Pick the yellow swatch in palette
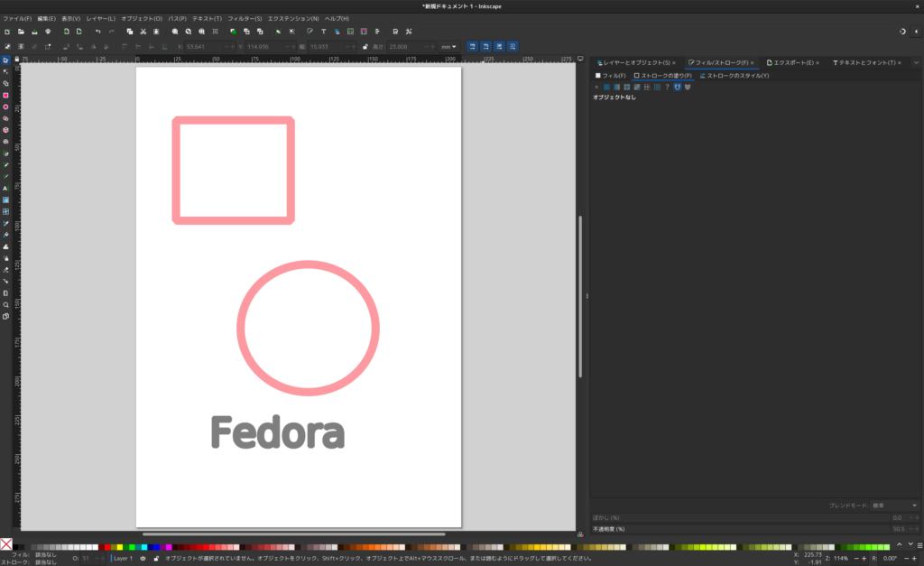 120,547
